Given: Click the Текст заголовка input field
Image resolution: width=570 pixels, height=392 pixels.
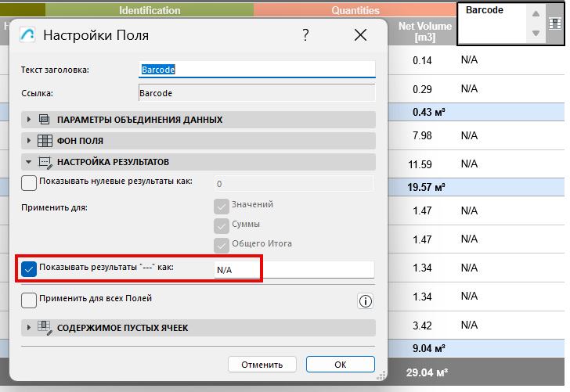Looking at the screenshot, I should 257,70.
